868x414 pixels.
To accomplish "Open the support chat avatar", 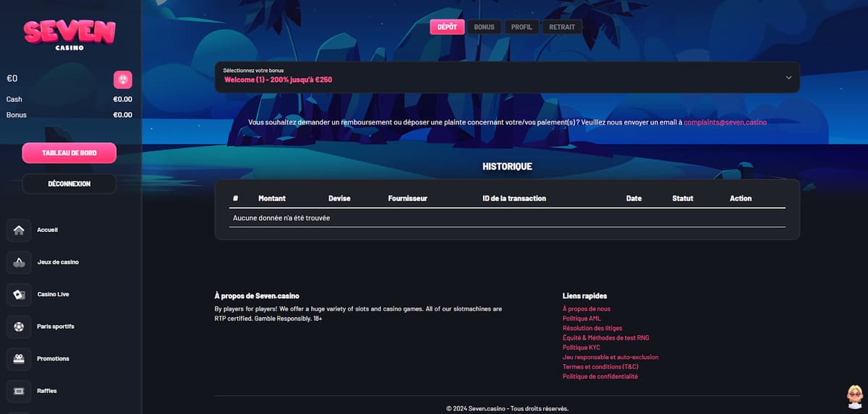I will tap(854, 396).
